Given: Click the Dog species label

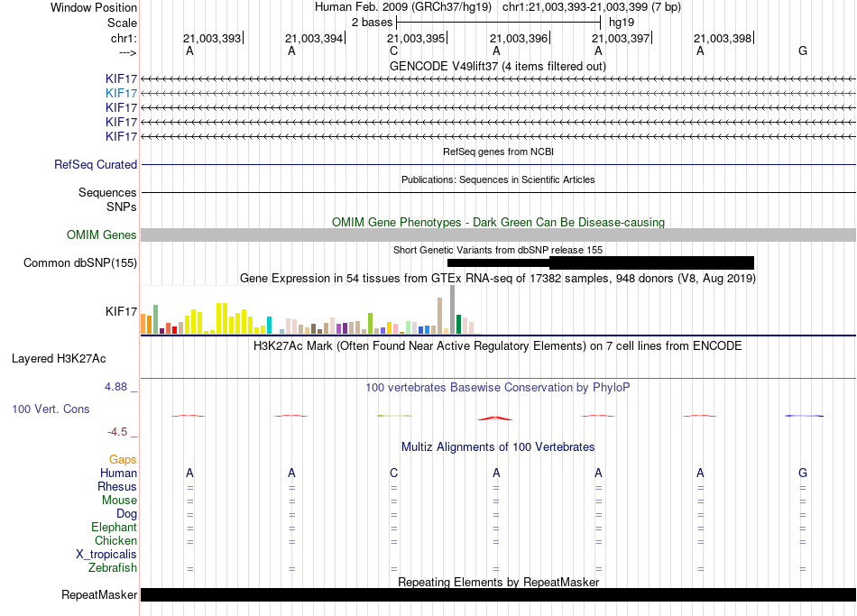Looking at the screenshot, I should point(126,514).
